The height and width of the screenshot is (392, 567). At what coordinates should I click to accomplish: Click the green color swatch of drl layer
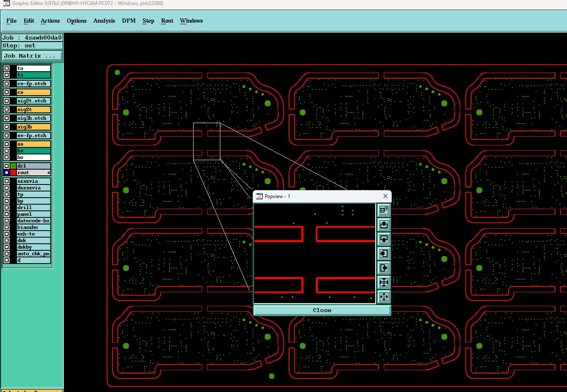click(13, 166)
